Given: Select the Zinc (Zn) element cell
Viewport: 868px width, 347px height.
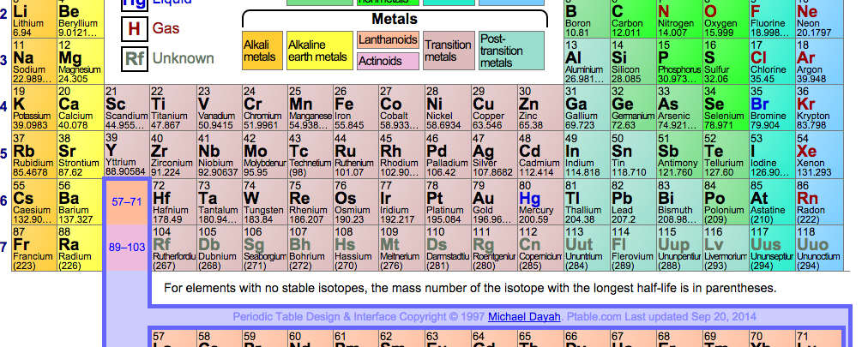Looking at the screenshot, I should point(541,108).
